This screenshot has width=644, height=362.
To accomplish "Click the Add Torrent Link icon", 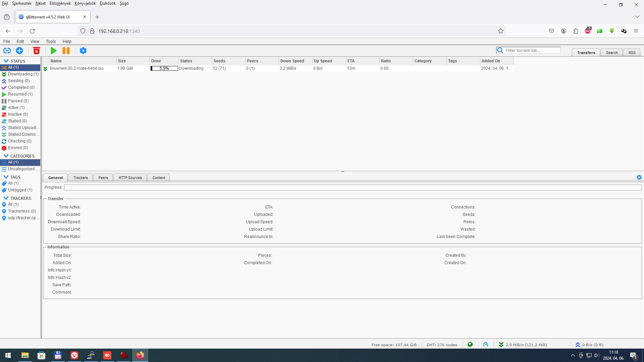I will tap(7, 51).
